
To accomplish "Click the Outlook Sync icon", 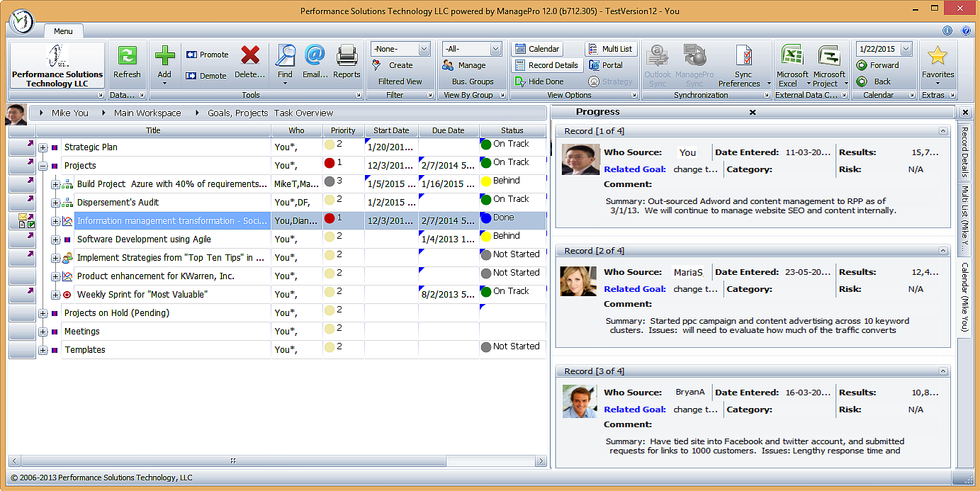I will coord(658,55).
